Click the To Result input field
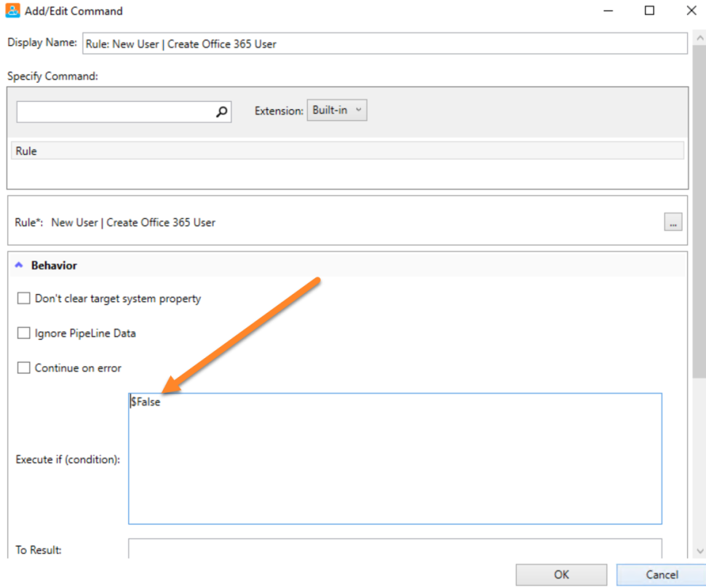Viewport: 706px width, 588px height. (x=395, y=549)
